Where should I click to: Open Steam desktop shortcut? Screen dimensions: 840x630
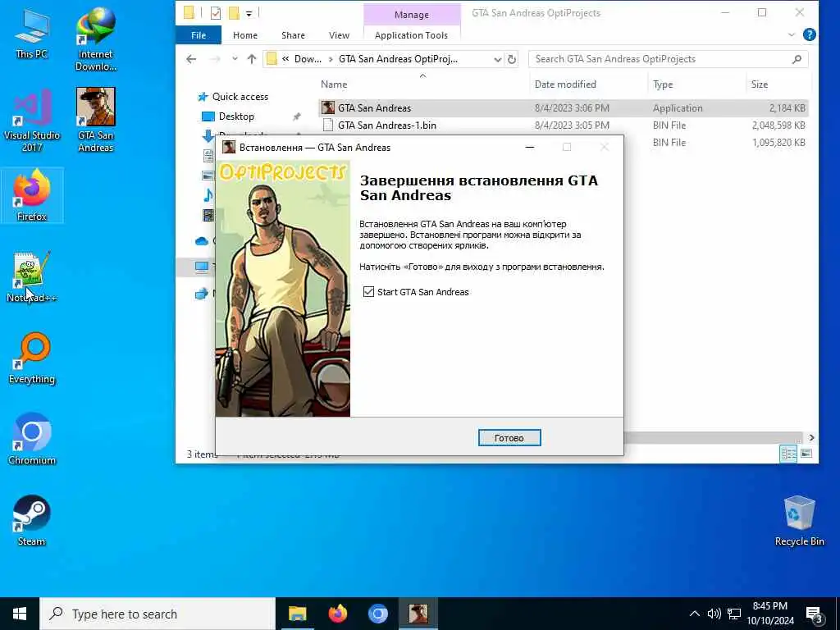(32, 521)
